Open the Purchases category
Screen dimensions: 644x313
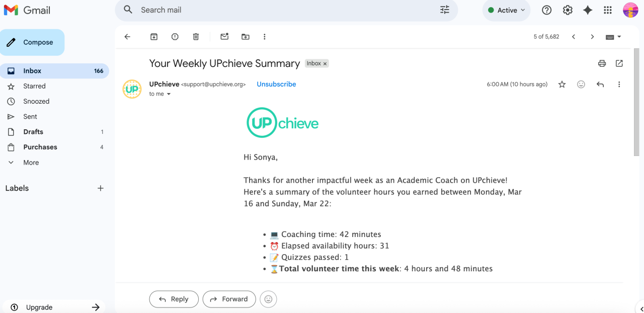(x=54, y=147)
